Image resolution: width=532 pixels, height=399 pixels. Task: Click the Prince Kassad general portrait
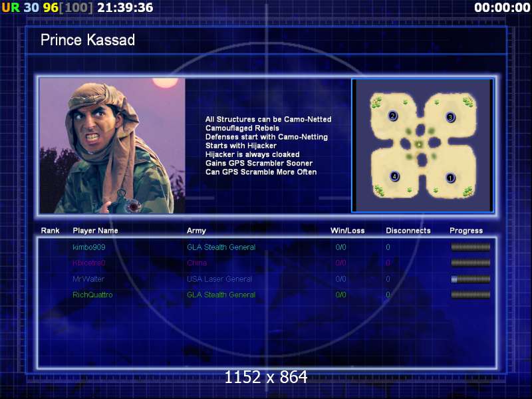pos(112,146)
